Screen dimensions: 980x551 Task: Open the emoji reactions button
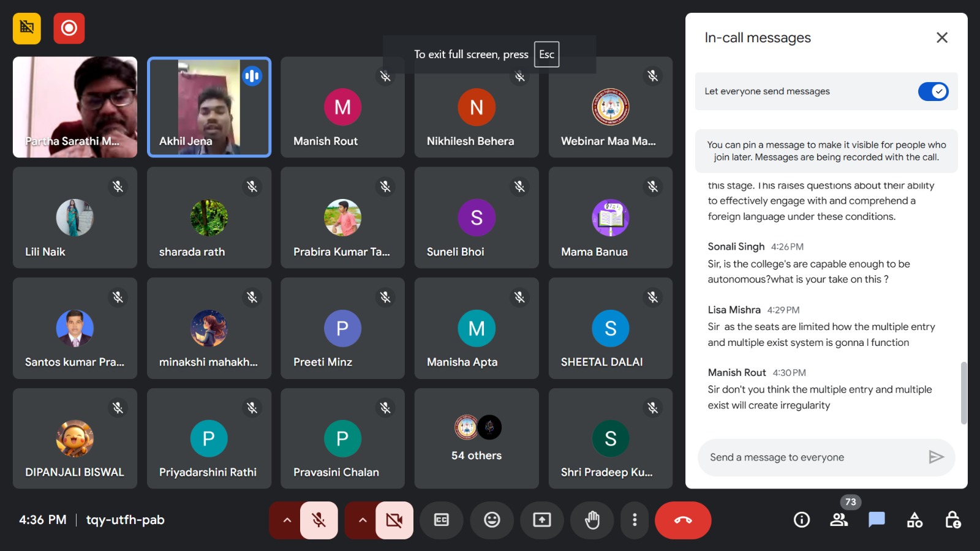[492, 520]
